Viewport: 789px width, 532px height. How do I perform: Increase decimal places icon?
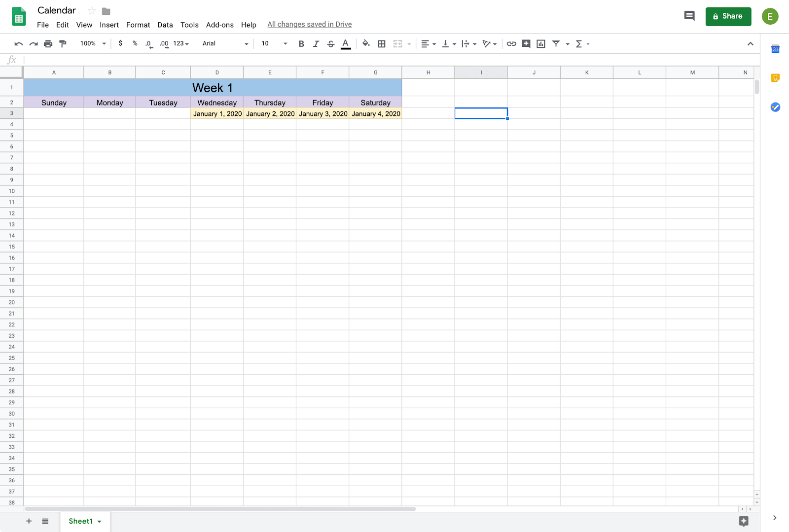pos(164,44)
